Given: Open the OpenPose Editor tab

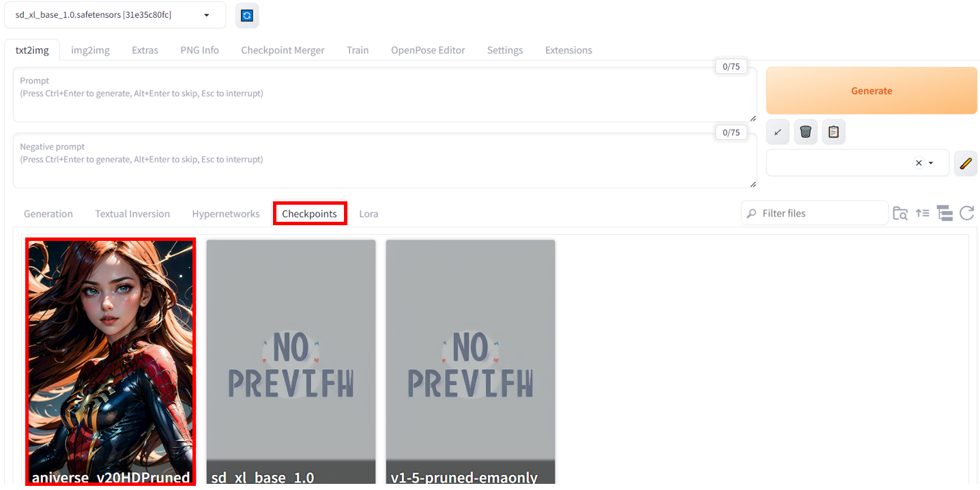Looking at the screenshot, I should [x=428, y=50].
